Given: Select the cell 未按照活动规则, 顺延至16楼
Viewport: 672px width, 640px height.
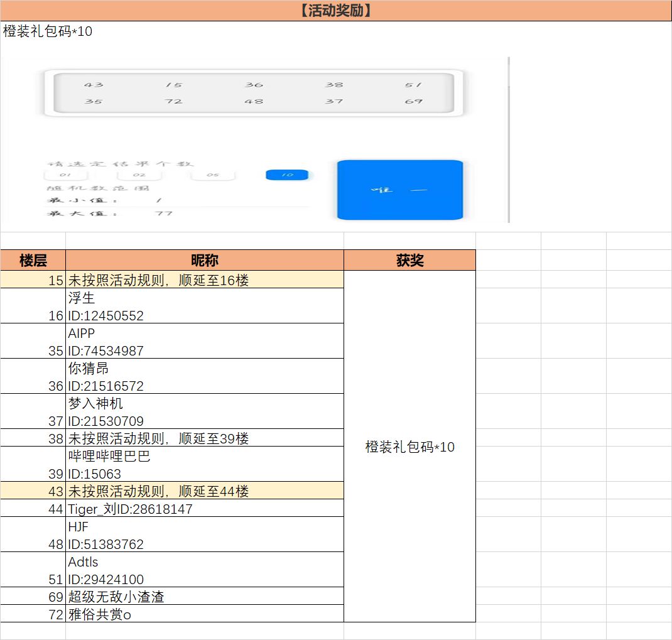Looking at the screenshot, I should click(205, 280).
